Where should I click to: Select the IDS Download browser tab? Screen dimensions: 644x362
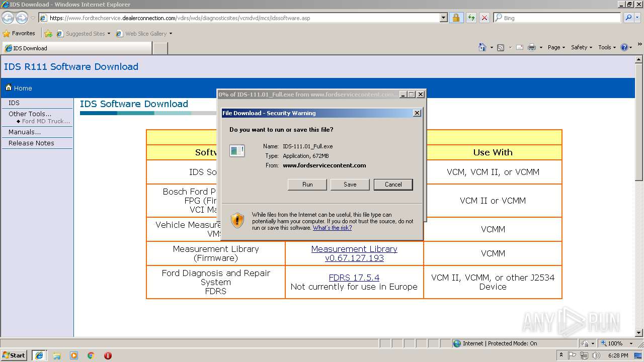pyautogui.click(x=76, y=48)
